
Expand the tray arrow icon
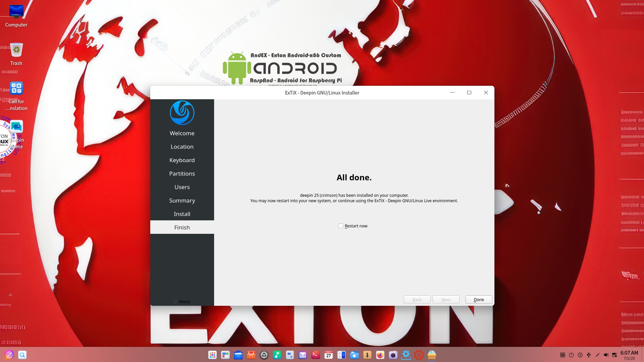(x=580, y=355)
